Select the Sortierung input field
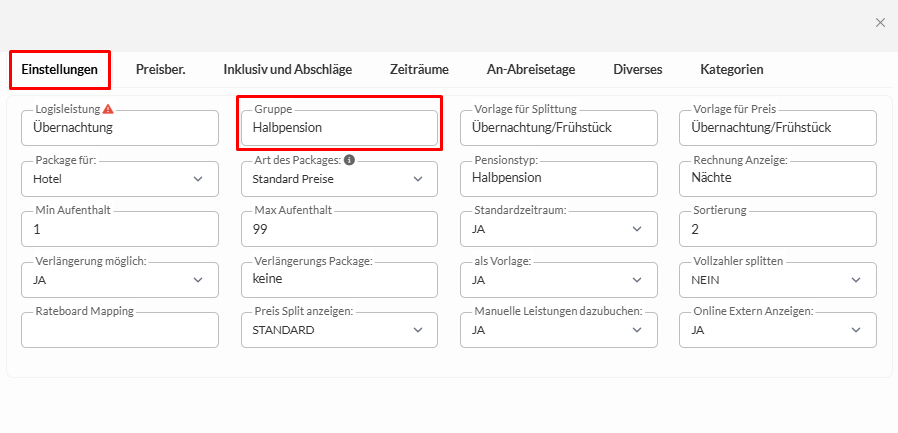Viewport: 898px width, 433px height. tap(777, 229)
